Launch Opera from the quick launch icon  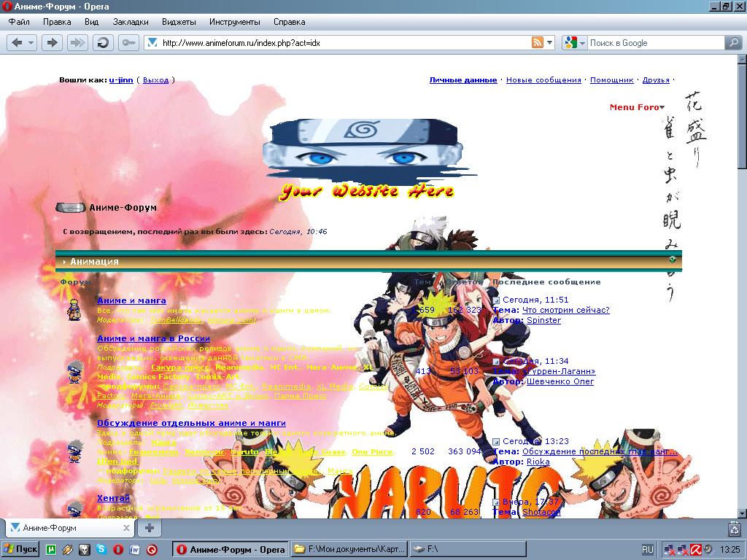(118, 550)
